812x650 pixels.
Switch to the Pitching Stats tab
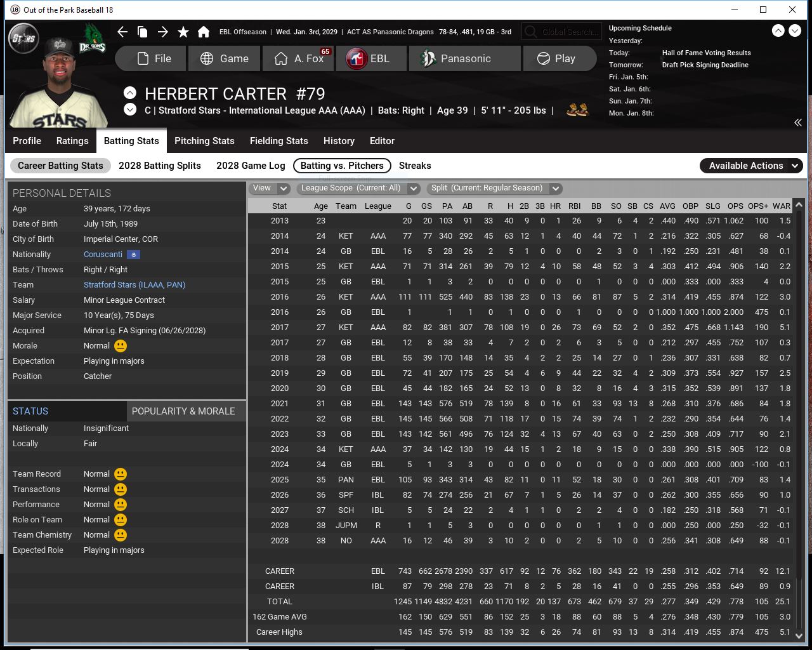(204, 141)
